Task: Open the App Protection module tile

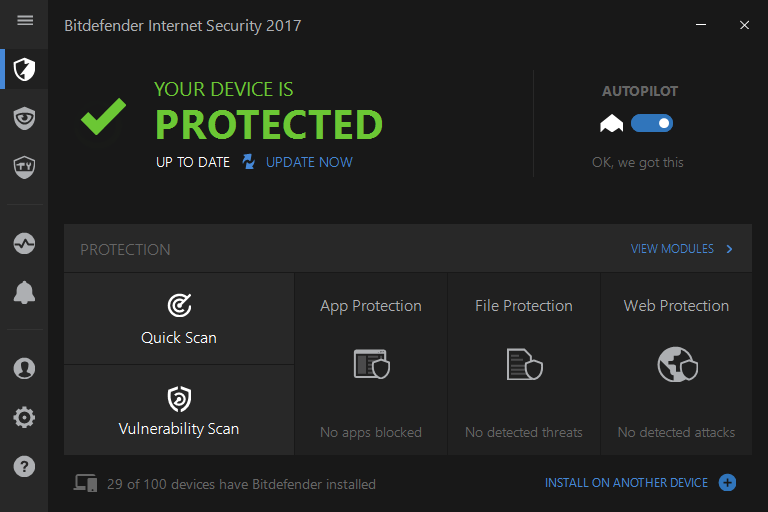Action: (x=371, y=364)
